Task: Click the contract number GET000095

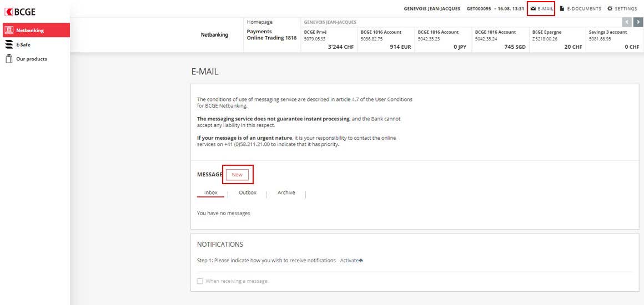Action: (x=479, y=9)
